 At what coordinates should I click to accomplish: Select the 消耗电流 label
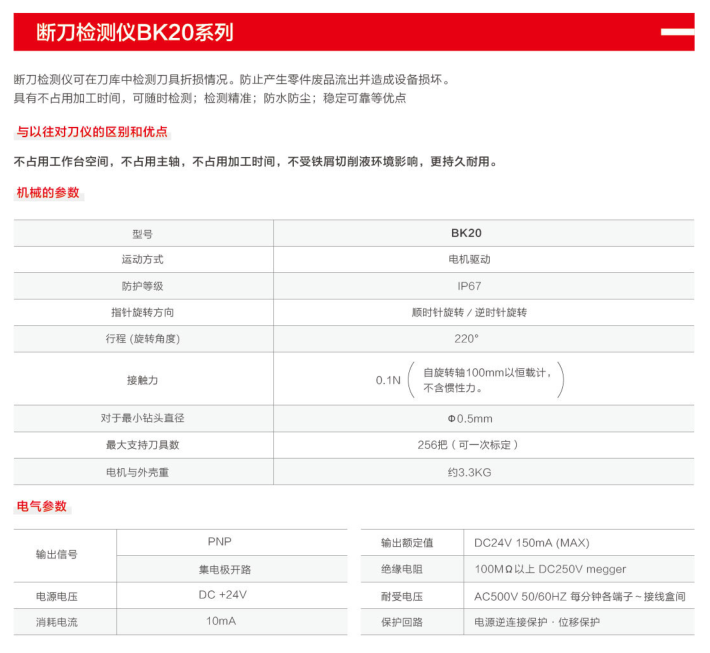pos(57,622)
